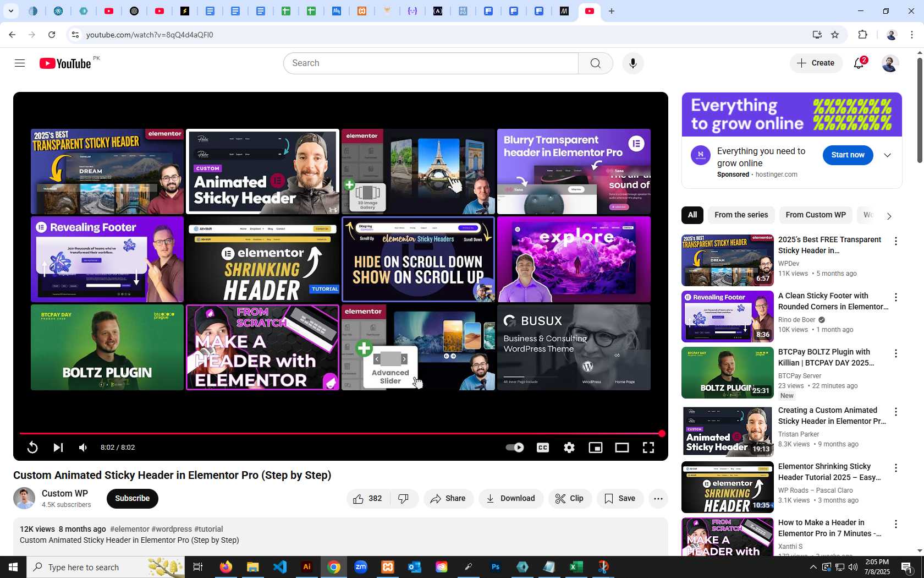This screenshot has width=924, height=578.
Task: Click the YouTube logo
Action: pyautogui.click(x=65, y=63)
